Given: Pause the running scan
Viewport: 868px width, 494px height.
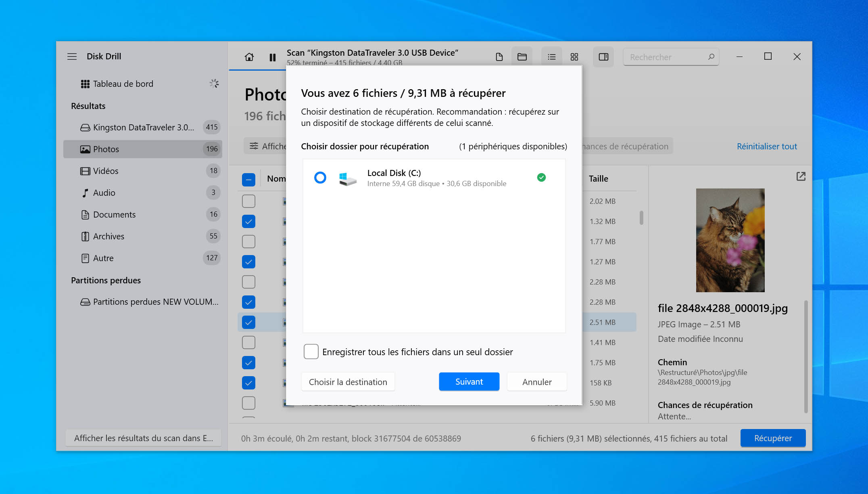Looking at the screenshot, I should 273,57.
